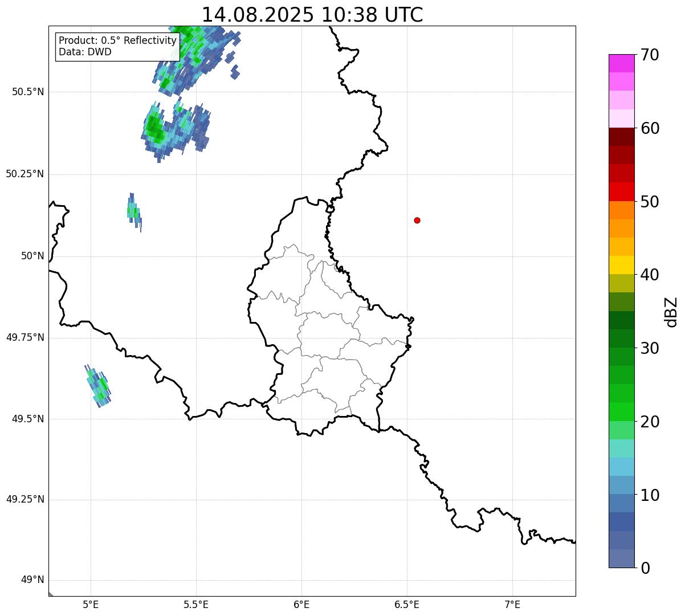
Task: Click the 49.25°N latitude label
Action: [25, 500]
